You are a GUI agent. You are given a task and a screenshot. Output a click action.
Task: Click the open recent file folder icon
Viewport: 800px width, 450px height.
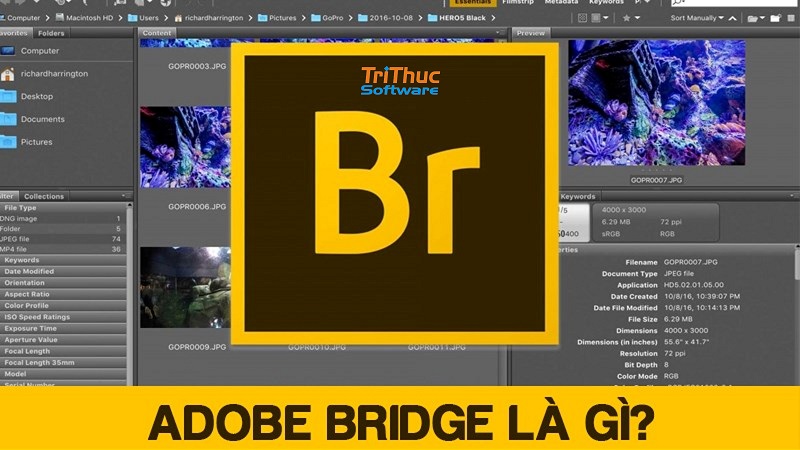coord(752,18)
